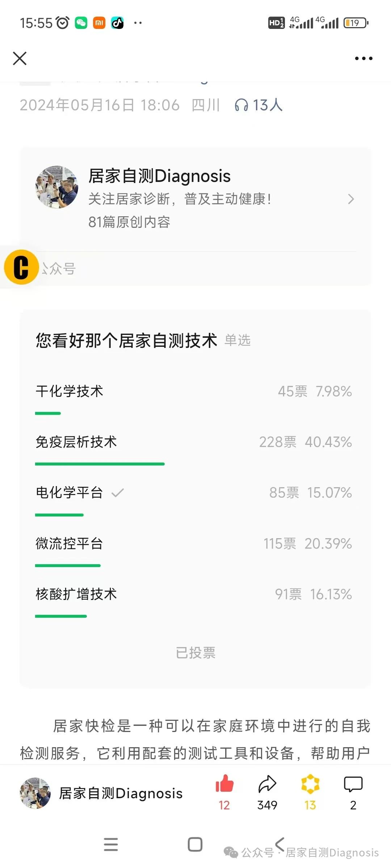The image size is (391, 868).
Task: Tap the account card profile photo
Action: point(57,187)
